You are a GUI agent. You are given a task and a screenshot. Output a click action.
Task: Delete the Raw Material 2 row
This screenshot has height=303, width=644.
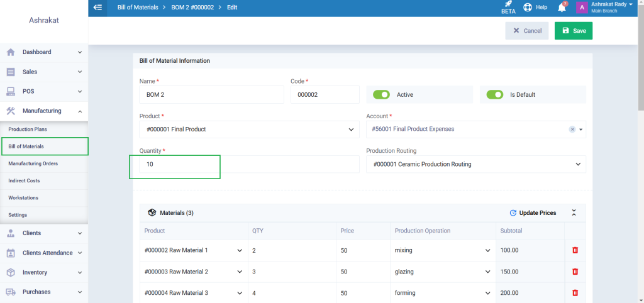pos(575,272)
